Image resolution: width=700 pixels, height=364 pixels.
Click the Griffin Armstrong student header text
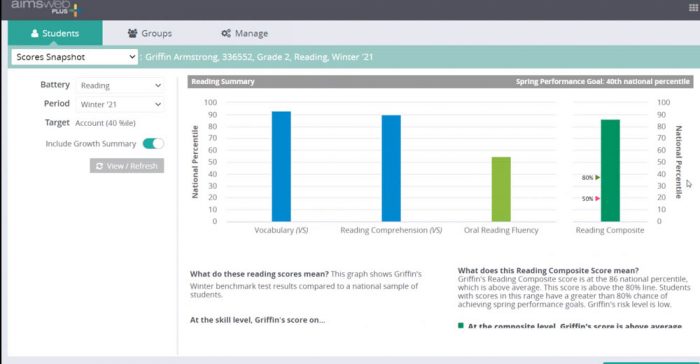coord(259,57)
